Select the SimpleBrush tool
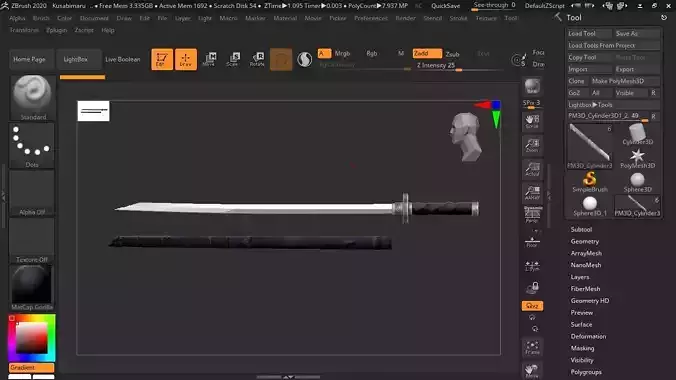The width and height of the screenshot is (676, 380). [x=590, y=182]
